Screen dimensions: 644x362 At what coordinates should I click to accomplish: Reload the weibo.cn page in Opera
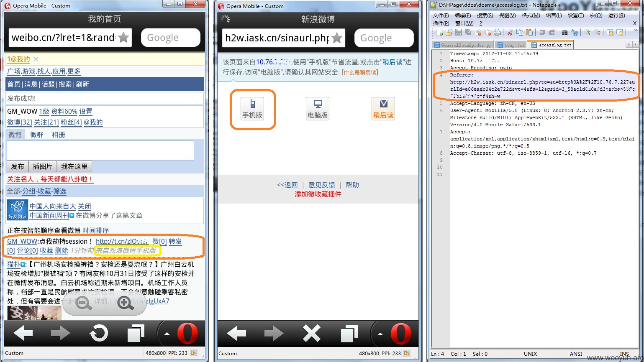99,333
